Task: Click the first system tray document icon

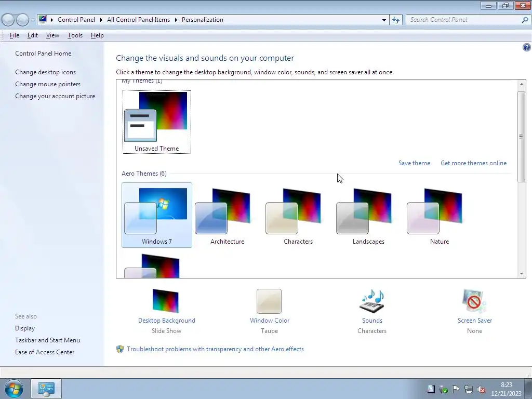Action: [x=431, y=389]
